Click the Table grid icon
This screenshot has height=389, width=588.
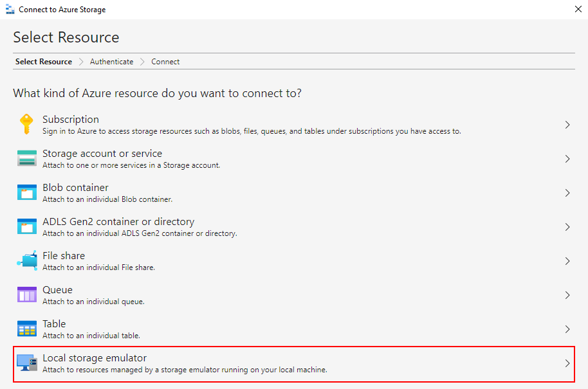(27, 329)
